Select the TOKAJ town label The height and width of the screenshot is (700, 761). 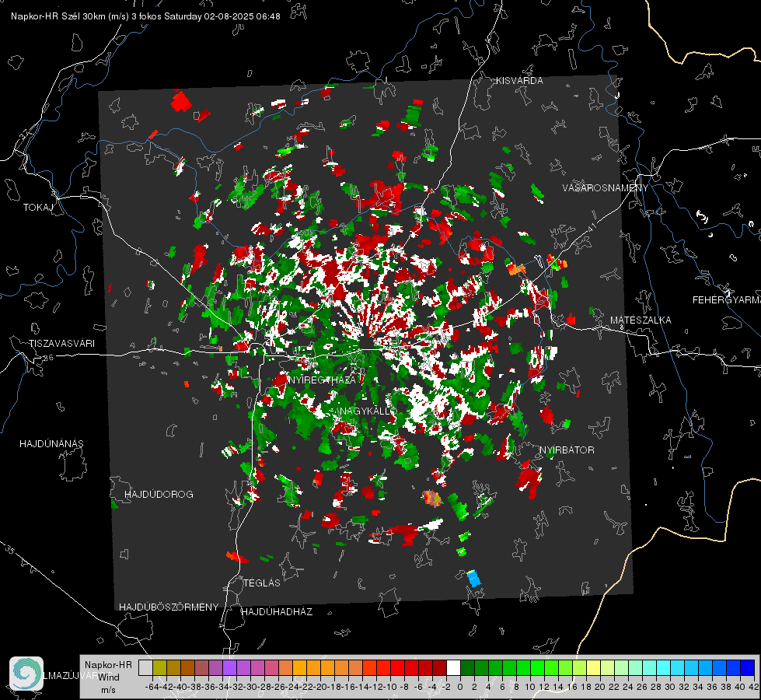point(38,208)
